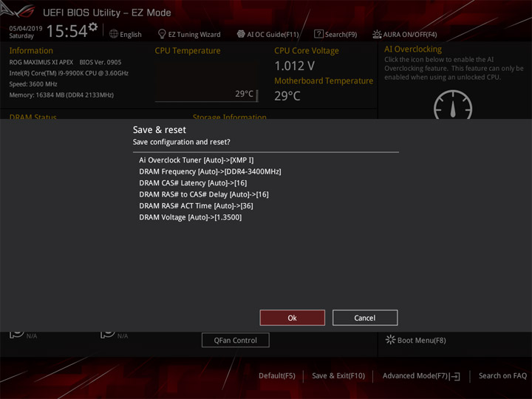Click the AI Overclocking heading
Screen dimensions: 532x399
pos(413,50)
